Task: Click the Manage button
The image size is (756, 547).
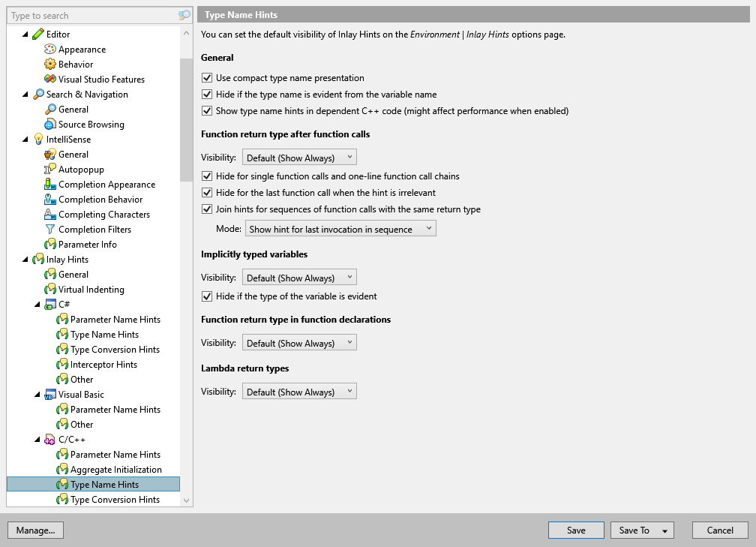Action: point(35,530)
